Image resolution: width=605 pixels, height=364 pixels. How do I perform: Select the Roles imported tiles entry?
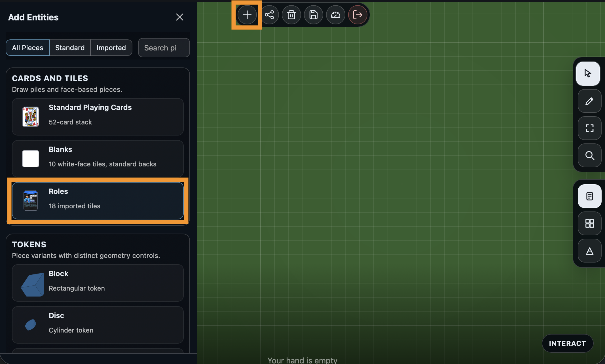pyautogui.click(x=98, y=201)
